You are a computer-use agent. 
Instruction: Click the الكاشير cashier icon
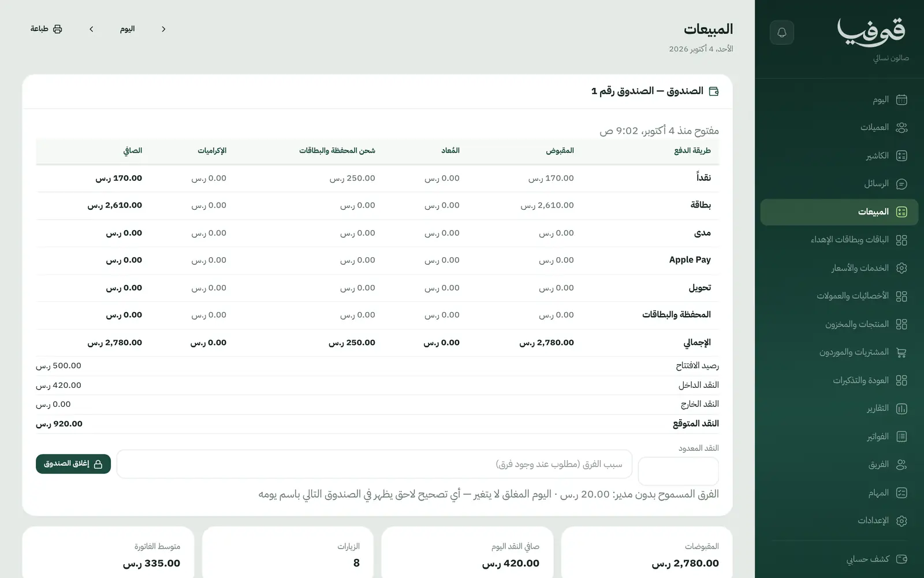901,156
